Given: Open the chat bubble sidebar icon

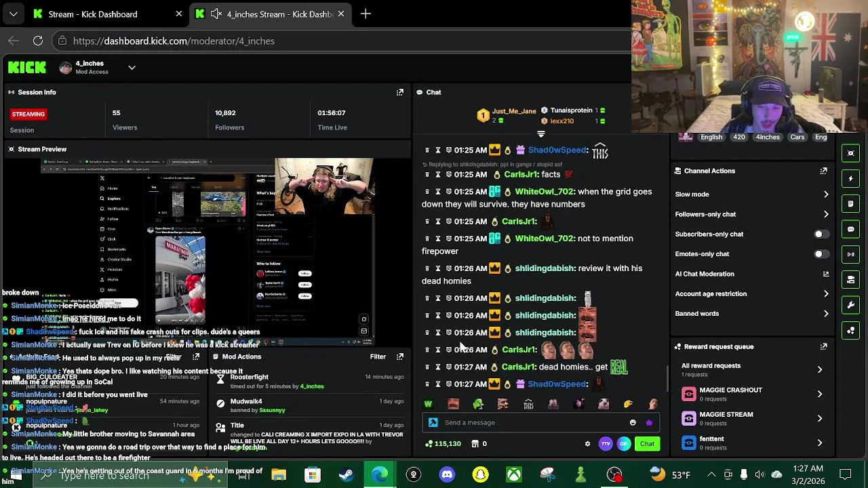Looking at the screenshot, I should [x=851, y=229].
